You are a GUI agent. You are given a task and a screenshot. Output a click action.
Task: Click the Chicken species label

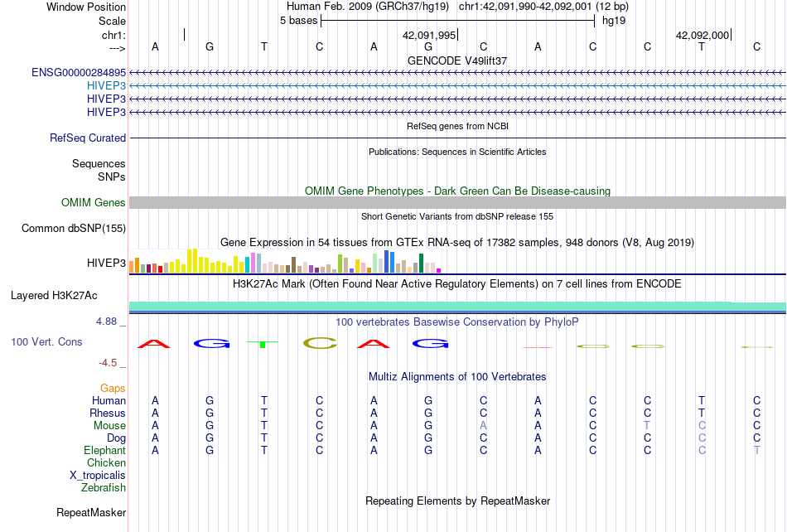click(x=106, y=462)
